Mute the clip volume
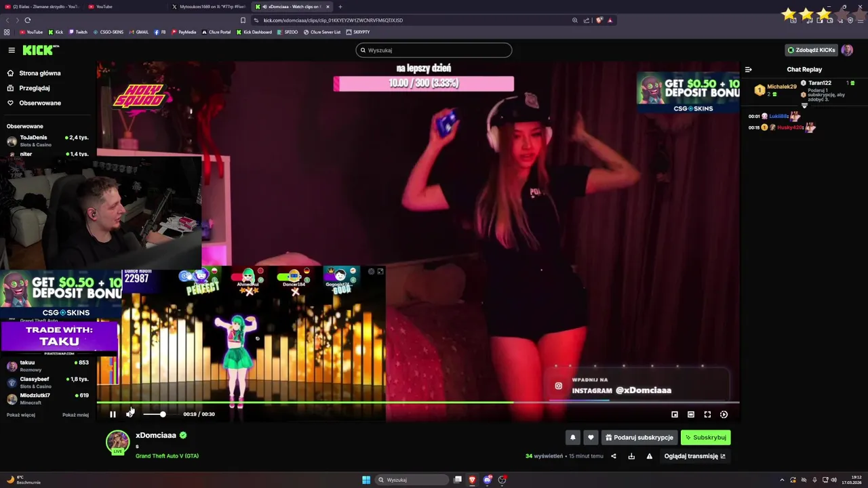Image resolution: width=868 pixels, height=488 pixels. (130, 414)
